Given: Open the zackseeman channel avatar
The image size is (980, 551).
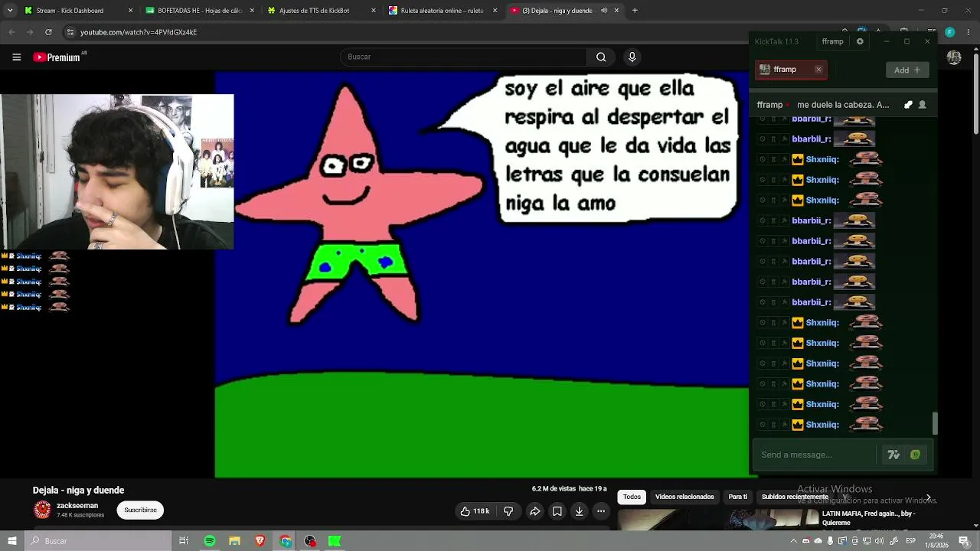Looking at the screenshot, I should tap(42, 510).
